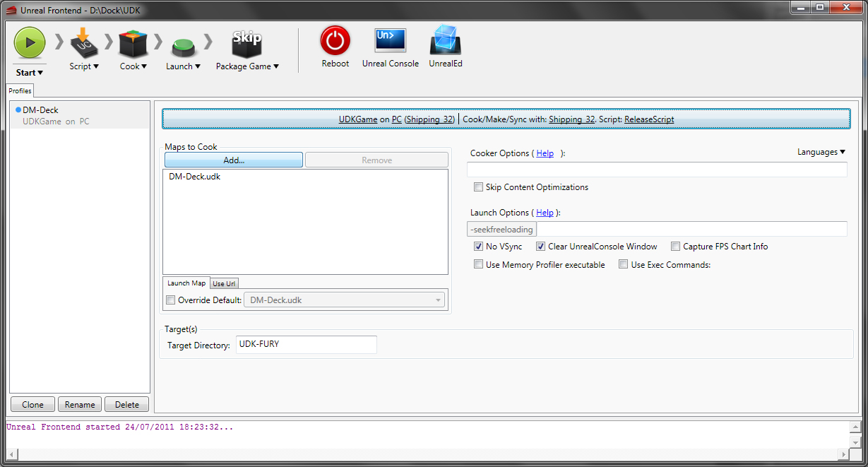Image resolution: width=868 pixels, height=467 pixels.
Task: Expand the Languages dropdown
Action: click(821, 152)
